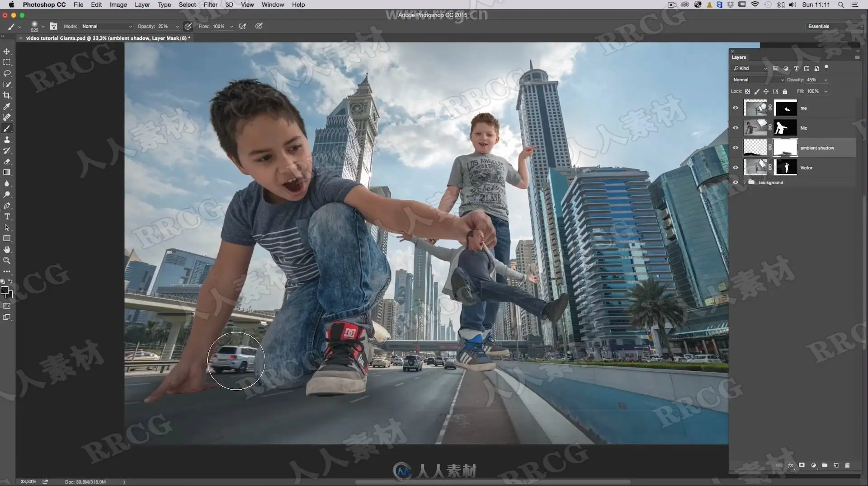Select the Eyedropper tool
Image resolution: width=868 pixels, height=486 pixels.
[7, 107]
